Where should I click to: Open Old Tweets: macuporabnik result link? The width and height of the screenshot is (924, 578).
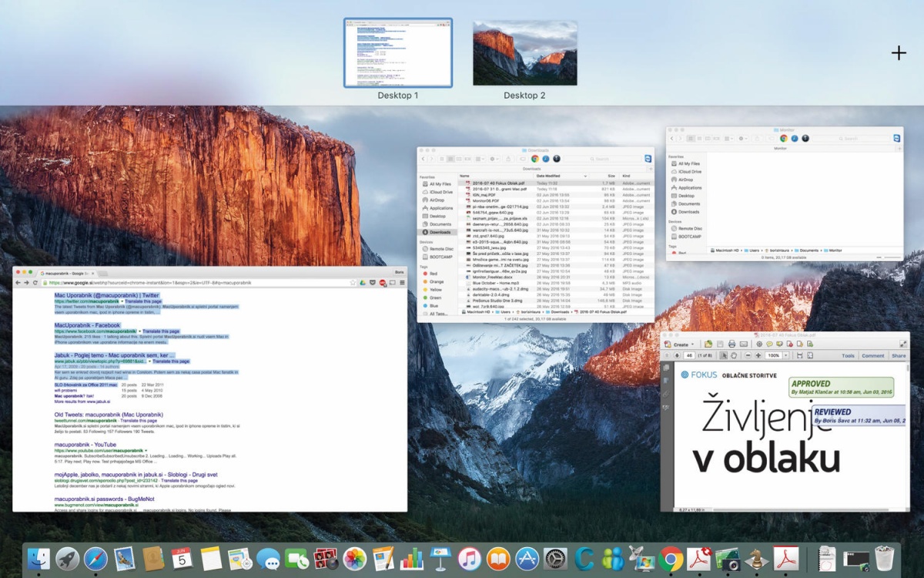(x=108, y=415)
